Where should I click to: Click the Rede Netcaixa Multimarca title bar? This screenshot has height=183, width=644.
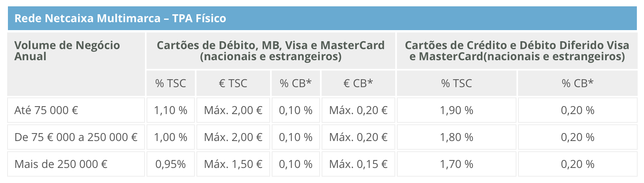(x=120, y=18)
